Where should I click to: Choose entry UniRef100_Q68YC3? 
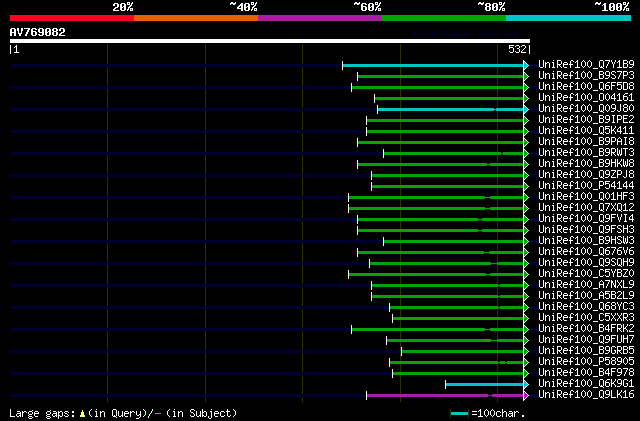586,307
